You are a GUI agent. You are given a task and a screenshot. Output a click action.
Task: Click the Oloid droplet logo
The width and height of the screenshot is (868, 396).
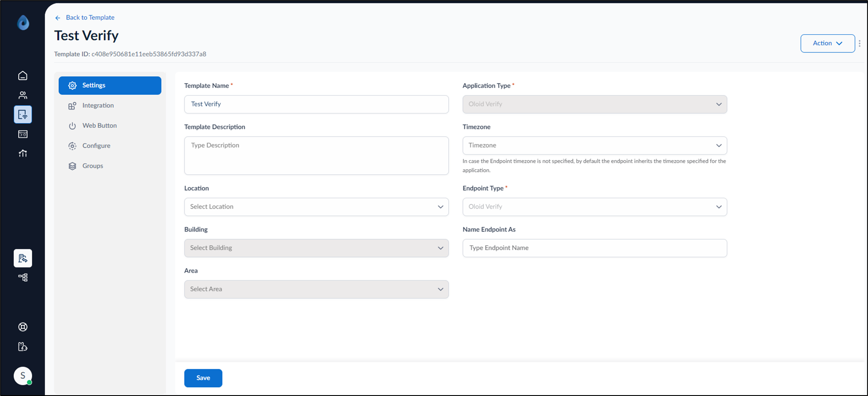click(x=23, y=23)
